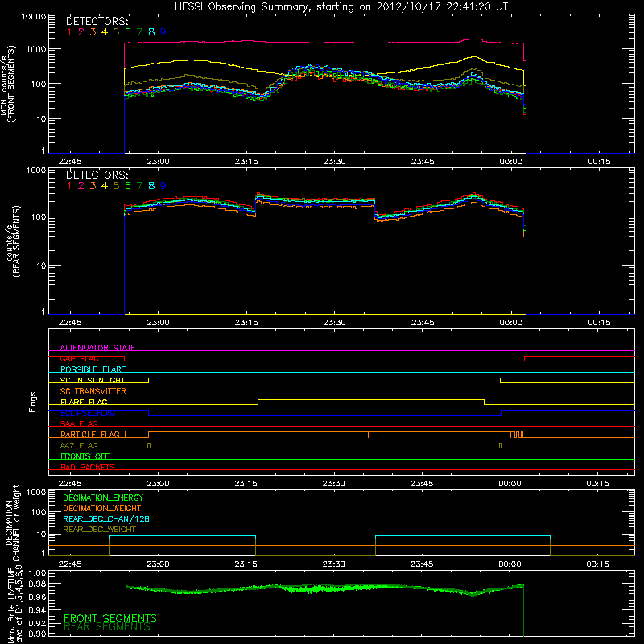Click red detector 1 in rear segments legend

coord(69,186)
